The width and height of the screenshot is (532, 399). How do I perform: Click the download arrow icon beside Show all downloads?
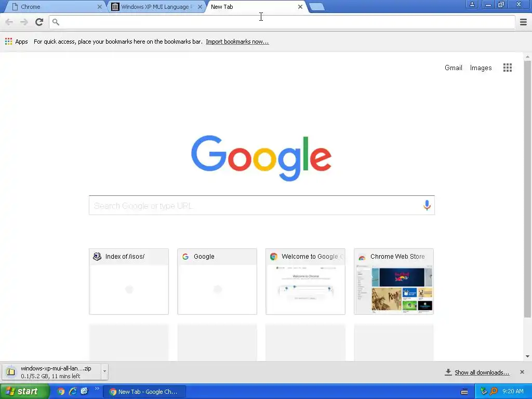point(448,372)
